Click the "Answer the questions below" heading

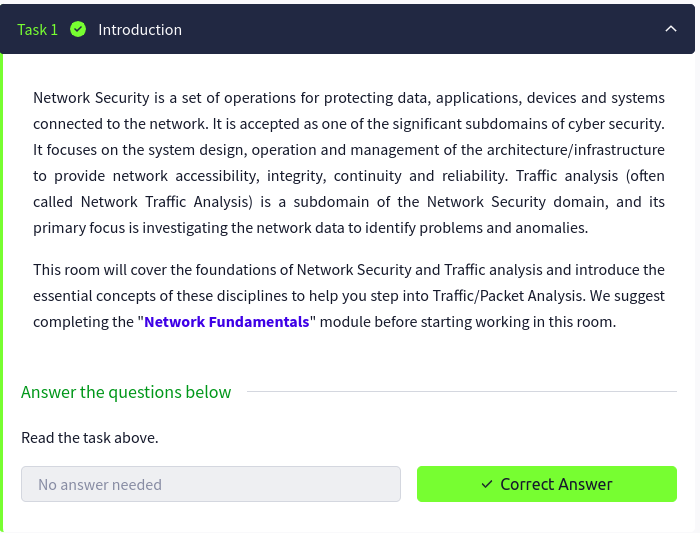126,392
